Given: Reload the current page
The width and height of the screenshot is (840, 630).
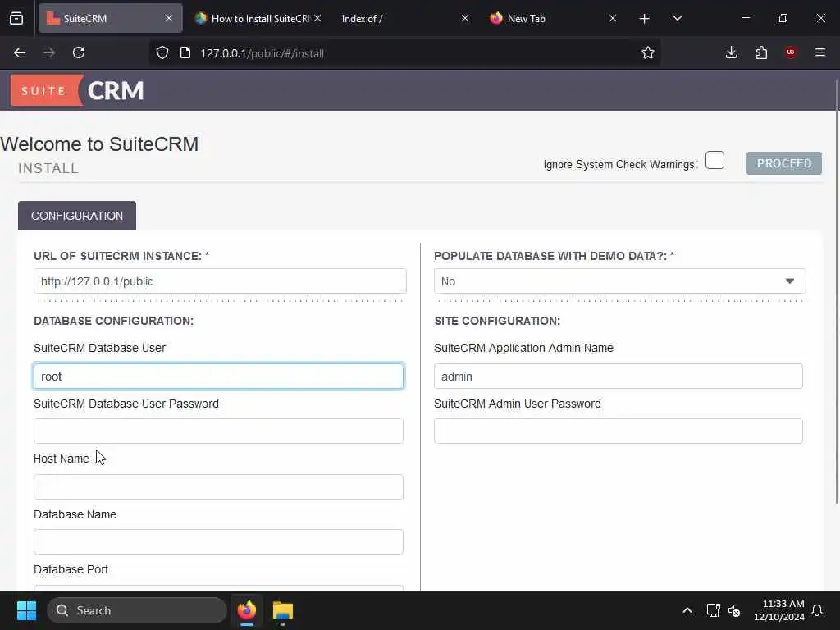Looking at the screenshot, I should [x=79, y=52].
